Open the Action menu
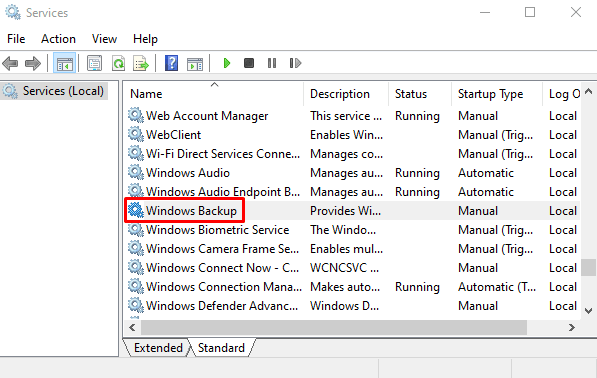This screenshot has height=378, width=597. click(58, 39)
